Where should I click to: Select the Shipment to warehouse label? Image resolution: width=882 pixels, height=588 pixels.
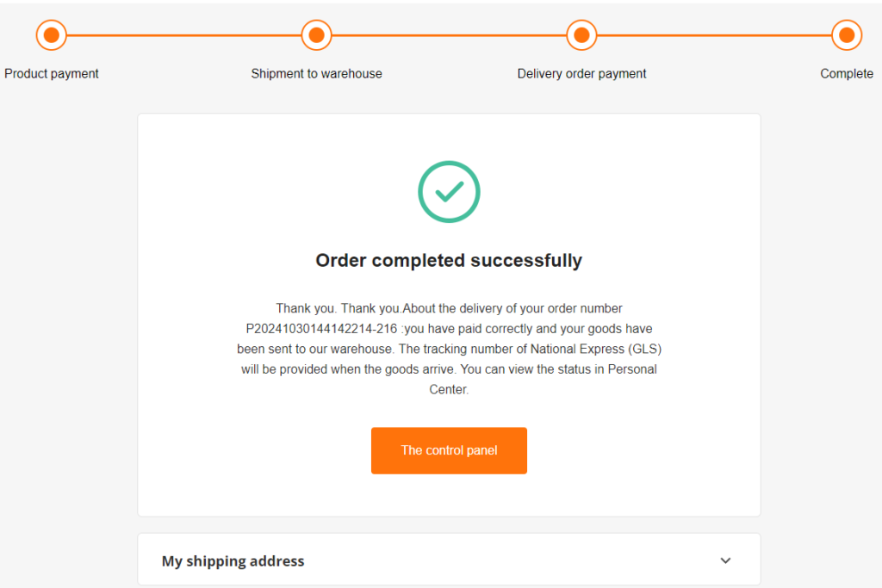(317, 74)
